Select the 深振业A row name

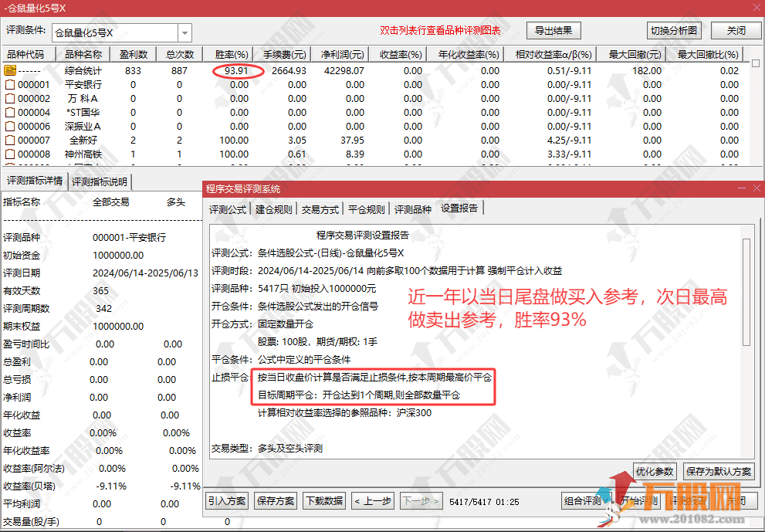(x=83, y=126)
